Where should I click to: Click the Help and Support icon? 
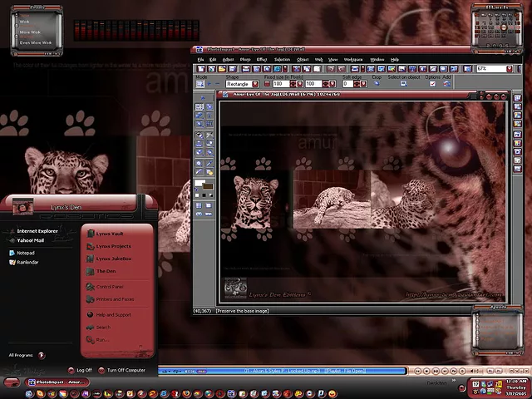point(89,315)
